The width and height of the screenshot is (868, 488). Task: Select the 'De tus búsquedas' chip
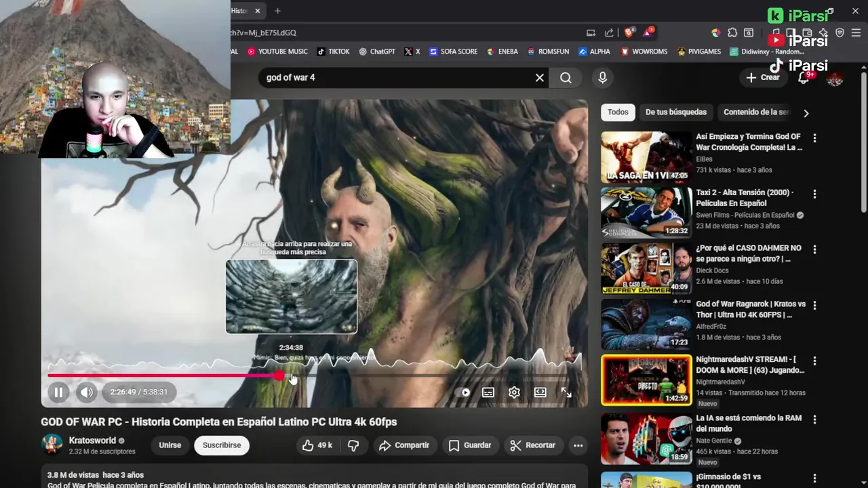[676, 113]
